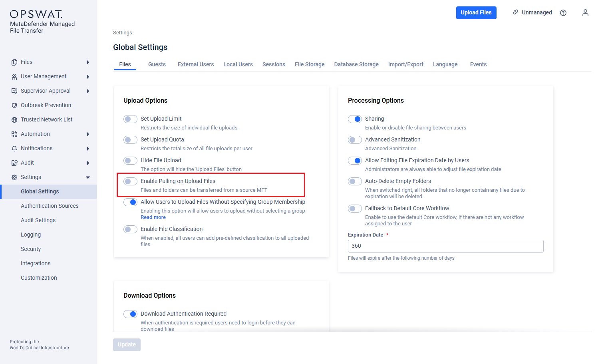This screenshot has width=608, height=364.
Task: Open the Local Users tab
Action: click(238, 64)
